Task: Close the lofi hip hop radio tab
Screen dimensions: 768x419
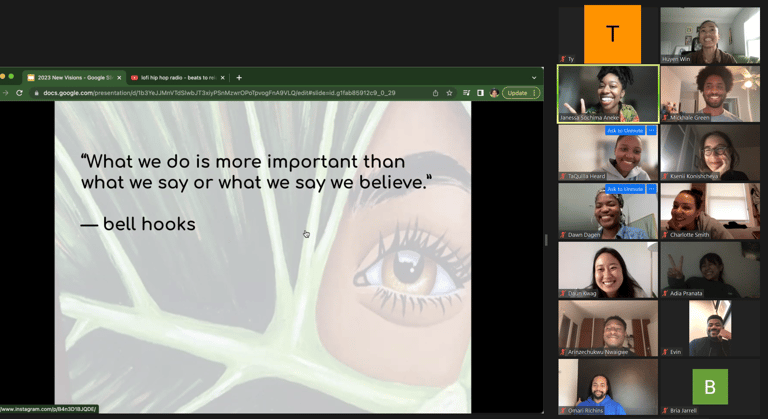Action: tap(222, 77)
